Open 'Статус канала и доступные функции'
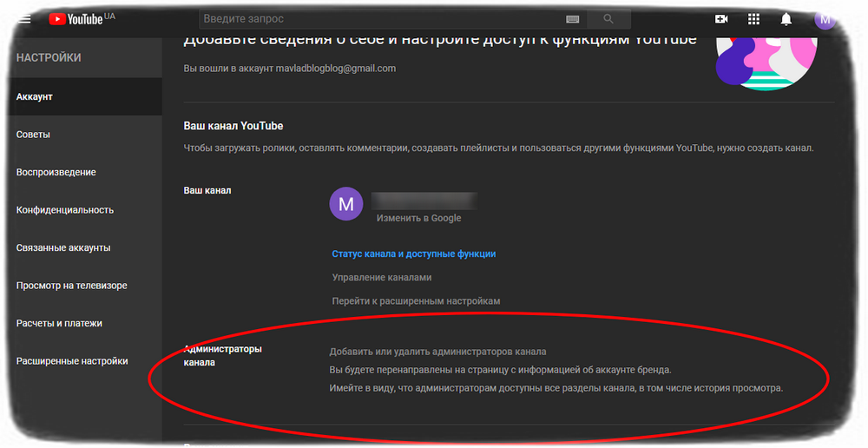 [x=413, y=254]
